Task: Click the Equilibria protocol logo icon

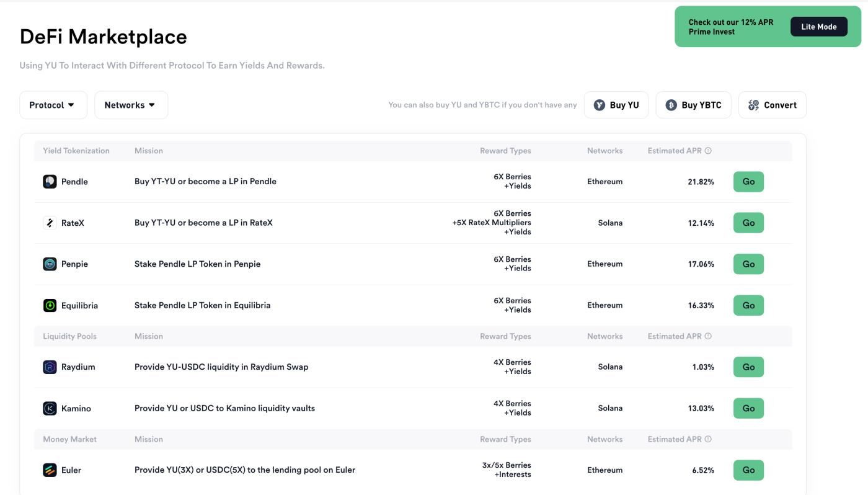Action: (x=50, y=305)
